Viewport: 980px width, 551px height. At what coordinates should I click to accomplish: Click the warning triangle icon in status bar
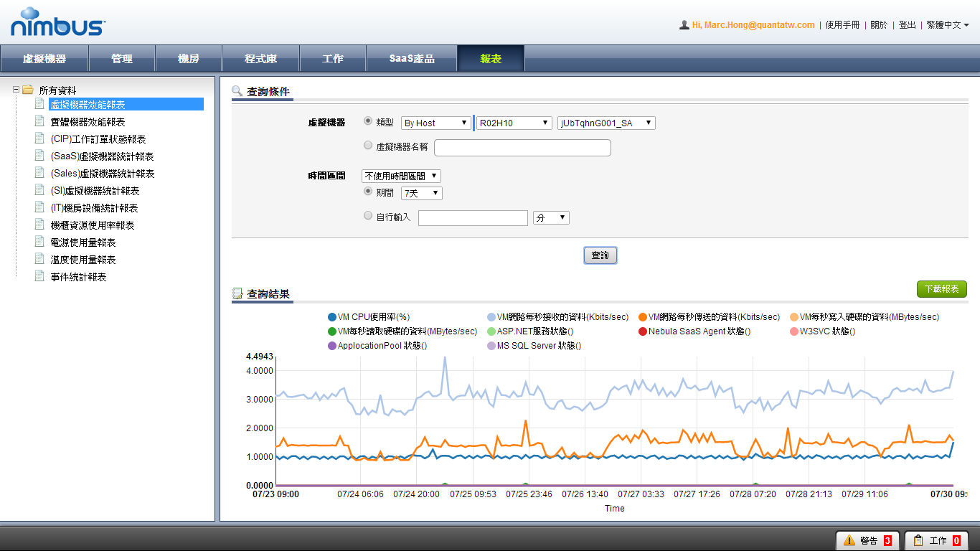pyautogui.click(x=849, y=540)
